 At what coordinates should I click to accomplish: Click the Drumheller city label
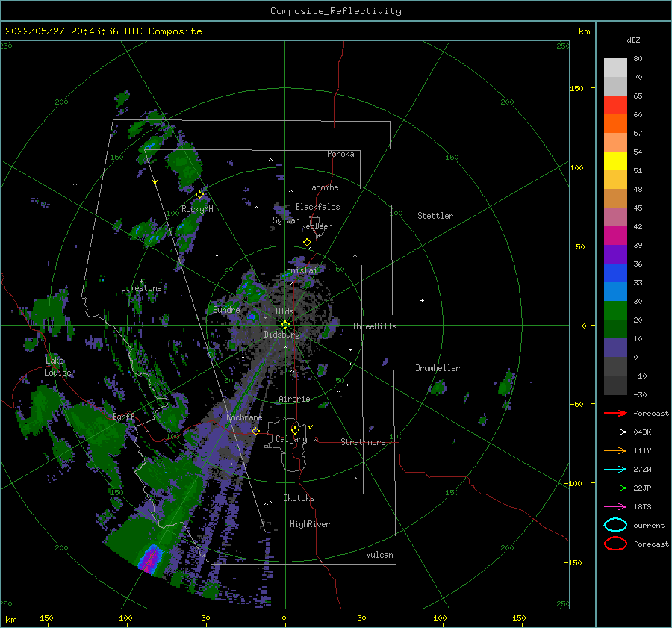tap(438, 368)
